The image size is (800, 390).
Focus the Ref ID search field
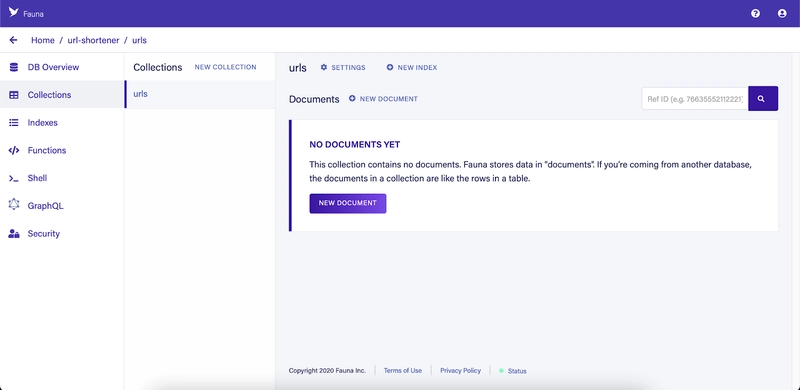(x=695, y=99)
